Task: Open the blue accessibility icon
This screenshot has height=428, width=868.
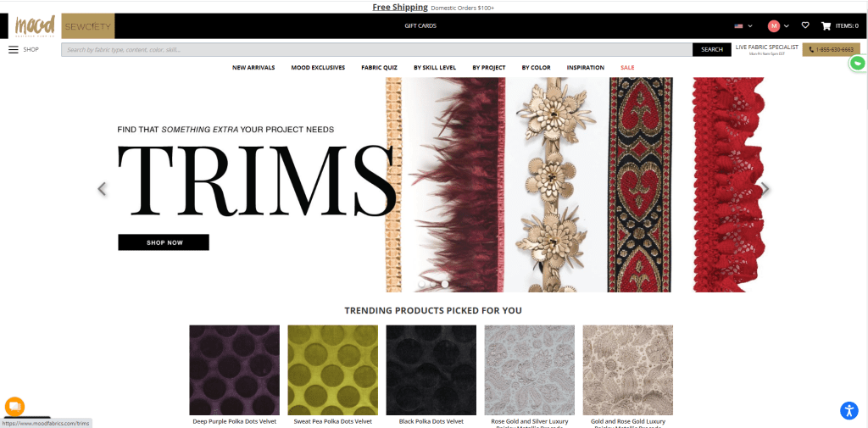Action: click(849, 411)
